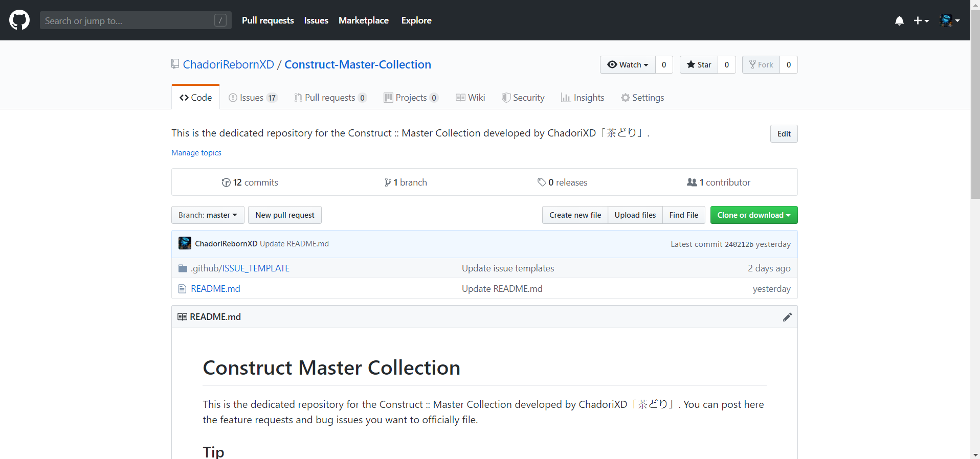Open Issues in top navigation
Image resolution: width=980 pixels, height=459 pixels.
(x=316, y=20)
